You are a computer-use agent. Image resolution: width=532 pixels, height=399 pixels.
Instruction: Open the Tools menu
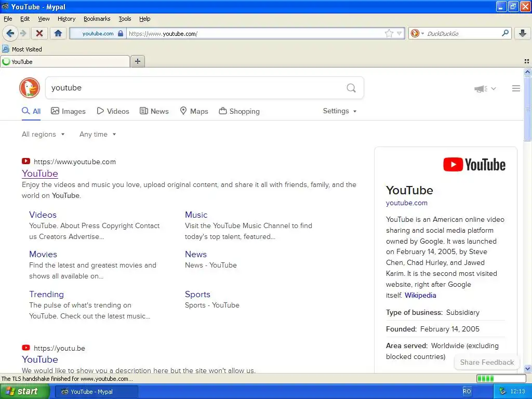pos(125,19)
